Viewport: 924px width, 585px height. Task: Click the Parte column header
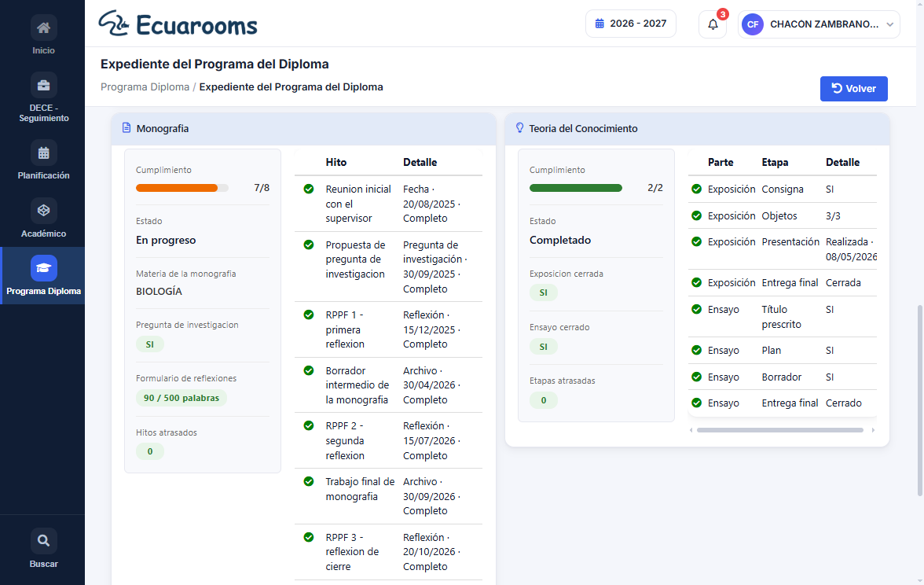click(x=720, y=162)
